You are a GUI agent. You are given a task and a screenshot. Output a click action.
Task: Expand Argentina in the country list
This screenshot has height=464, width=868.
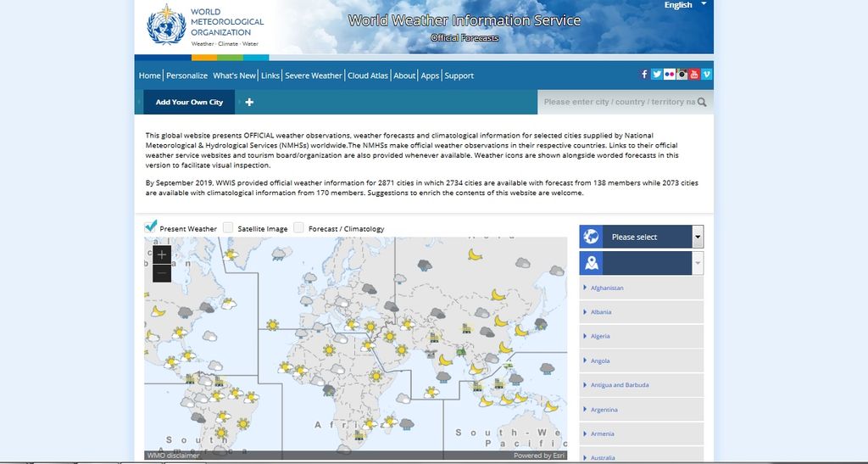click(642, 409)
